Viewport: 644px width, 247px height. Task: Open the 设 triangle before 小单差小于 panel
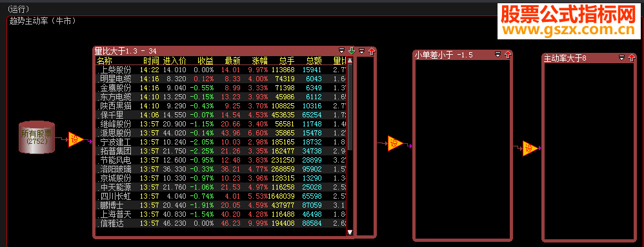point(395,143)
